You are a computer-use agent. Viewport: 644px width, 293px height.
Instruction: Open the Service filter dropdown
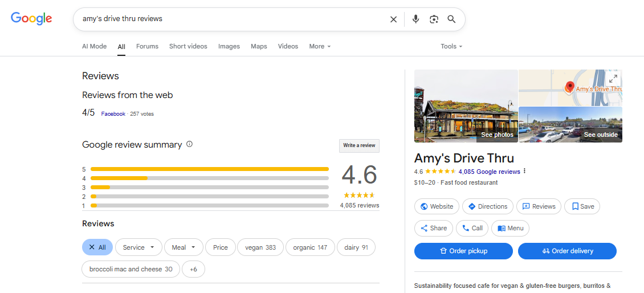click(x=138, y=247)
